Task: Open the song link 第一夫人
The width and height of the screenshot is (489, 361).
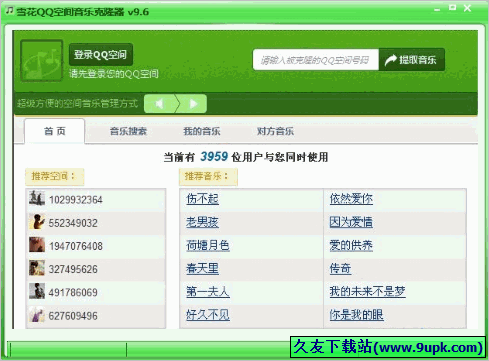Action: pos(208,292)
